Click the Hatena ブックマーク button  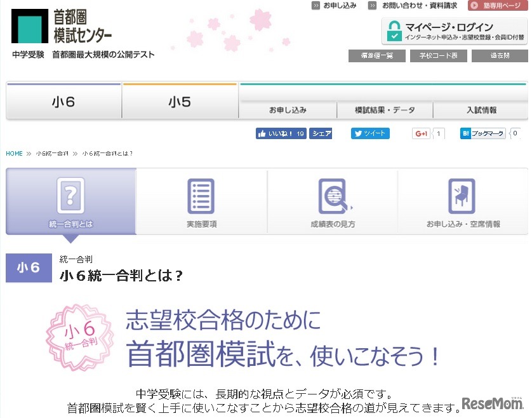click(x=483, y=133)
